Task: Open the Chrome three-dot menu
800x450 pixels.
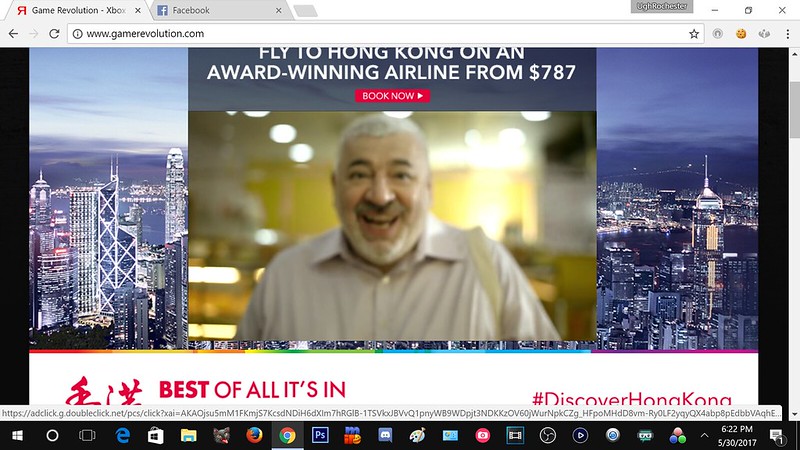Action: 788,34
